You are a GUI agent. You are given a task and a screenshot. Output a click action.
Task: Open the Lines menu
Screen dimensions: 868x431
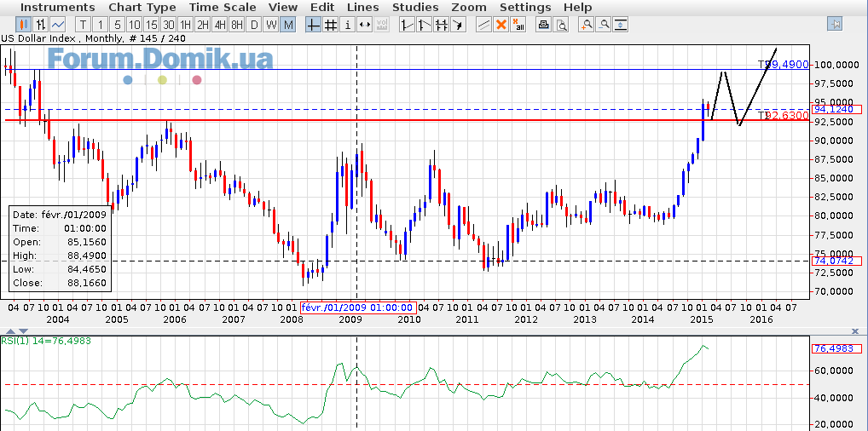[363, 7]
